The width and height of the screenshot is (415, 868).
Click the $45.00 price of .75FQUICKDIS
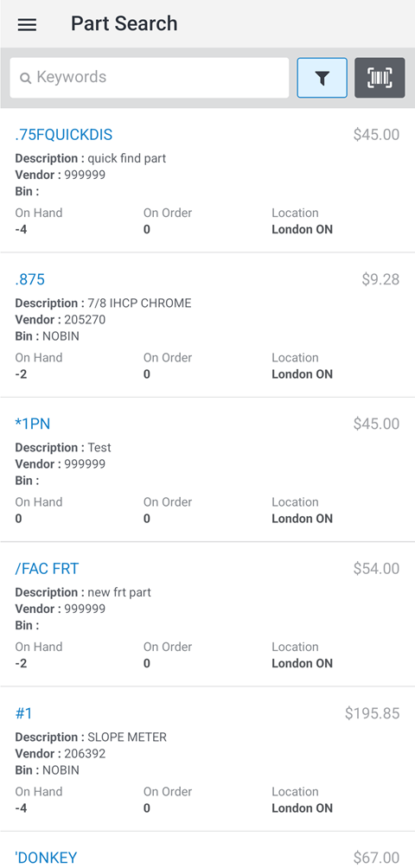coord(376,135)
